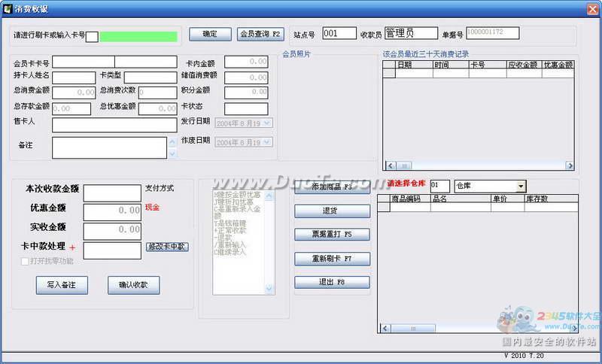Click the 卡号 column header in records
The height and width of the screenshot is (364, 602).
click(488, 65)
